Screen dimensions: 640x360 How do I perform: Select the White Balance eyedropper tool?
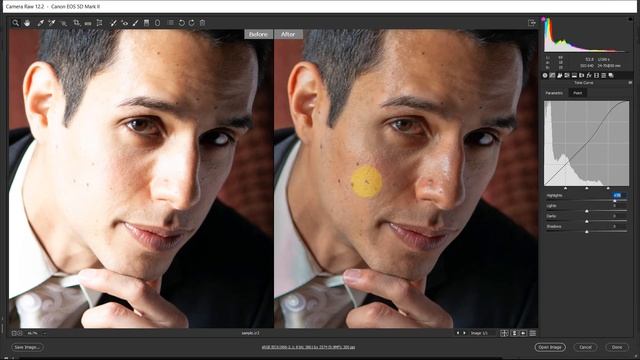pos(41,23)
